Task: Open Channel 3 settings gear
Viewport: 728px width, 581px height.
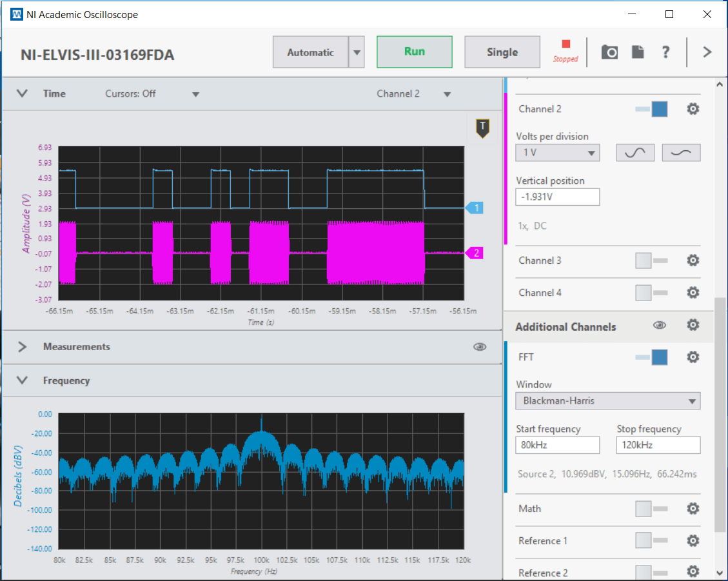Action: pyautogui.click(x=693, y=260)
